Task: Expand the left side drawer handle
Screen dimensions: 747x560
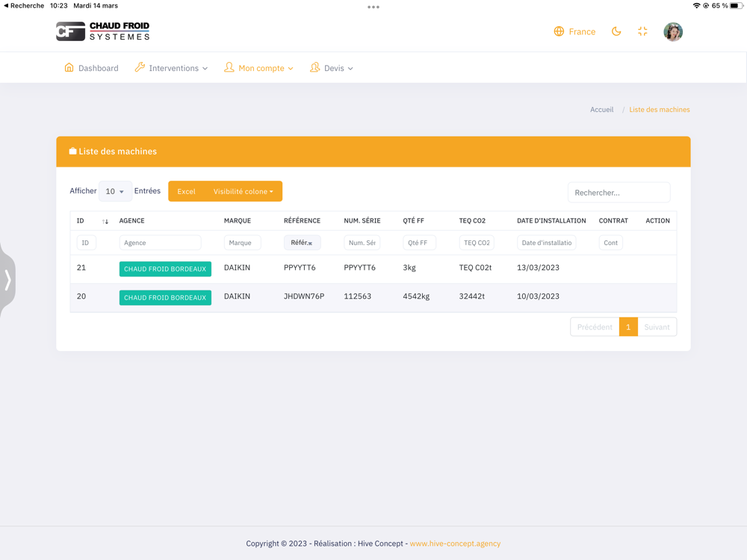Action: click(7, 279)
